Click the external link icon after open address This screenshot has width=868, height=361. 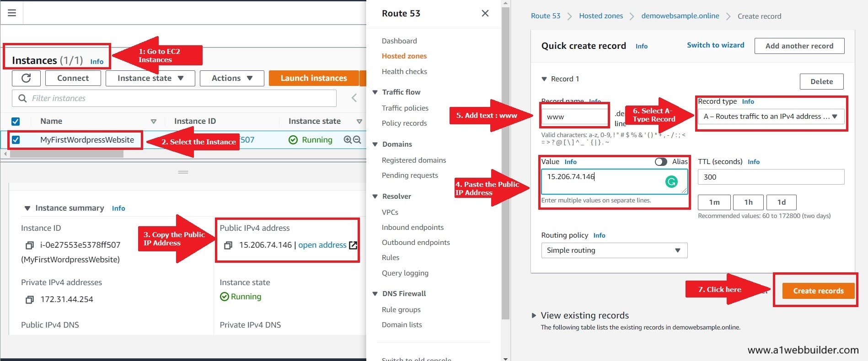coord(353,245)
